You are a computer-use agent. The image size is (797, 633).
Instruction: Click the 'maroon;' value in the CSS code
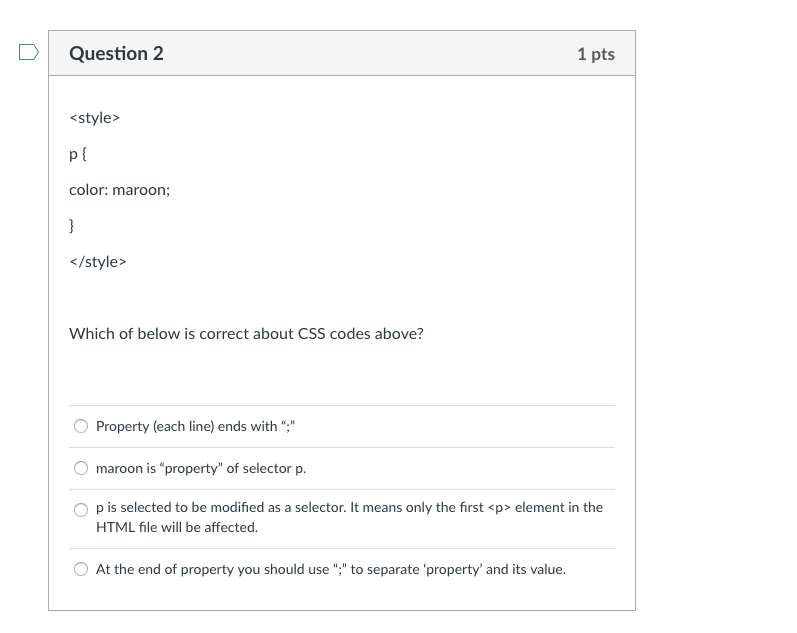(x=141, y=190)
